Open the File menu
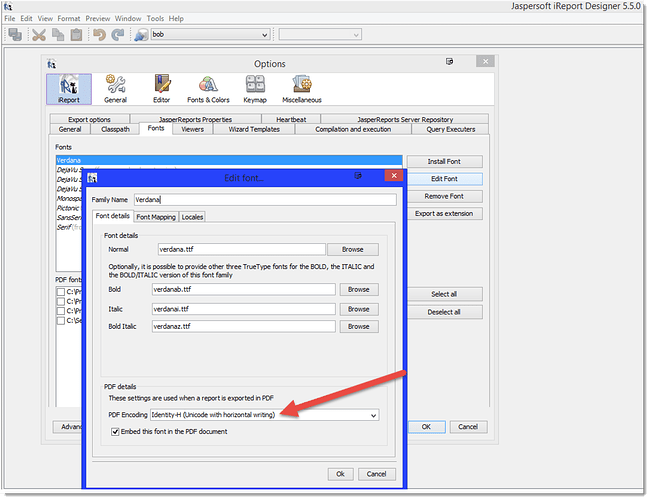Screen dimensions: 649x500 pyautogui.click(x=10, y=19)
